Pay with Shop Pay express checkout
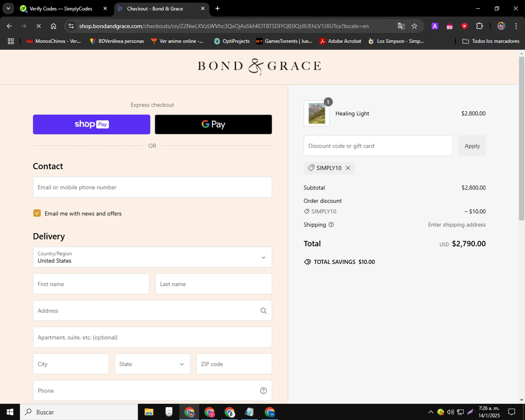Image resolution: width=525 pixels, height=420 pixels. coord(91,124)
